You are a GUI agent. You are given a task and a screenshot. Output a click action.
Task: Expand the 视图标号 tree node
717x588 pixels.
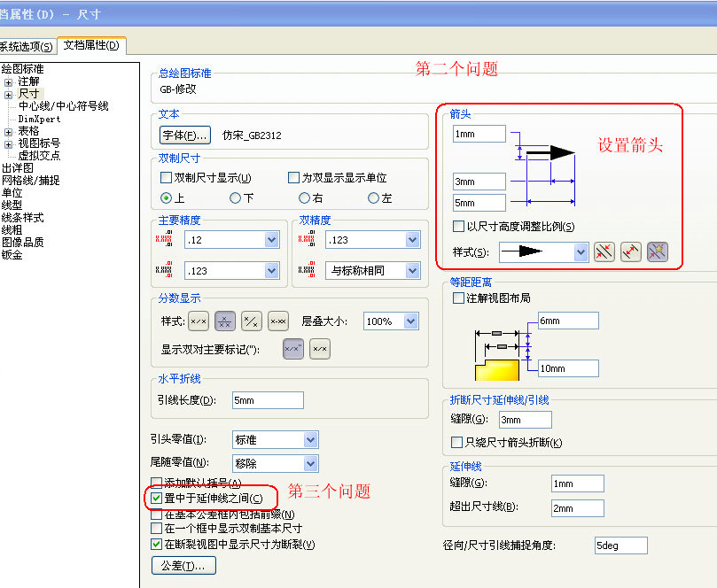pyautogui.click(x=8, y=144)
